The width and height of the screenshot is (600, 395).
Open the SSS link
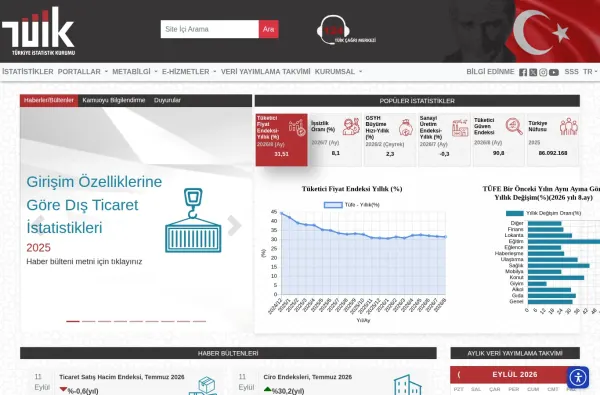pyautogui.click(x=571, y=72)
